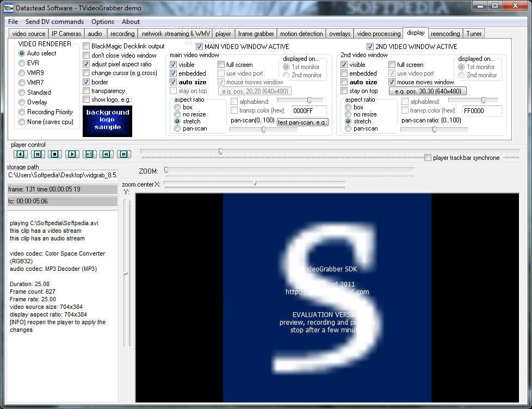Image resolution: width=532 pixels, height=409 pixels.
Task: Click the zoom center Y vertical slider
Action: [x=125, y=274]
